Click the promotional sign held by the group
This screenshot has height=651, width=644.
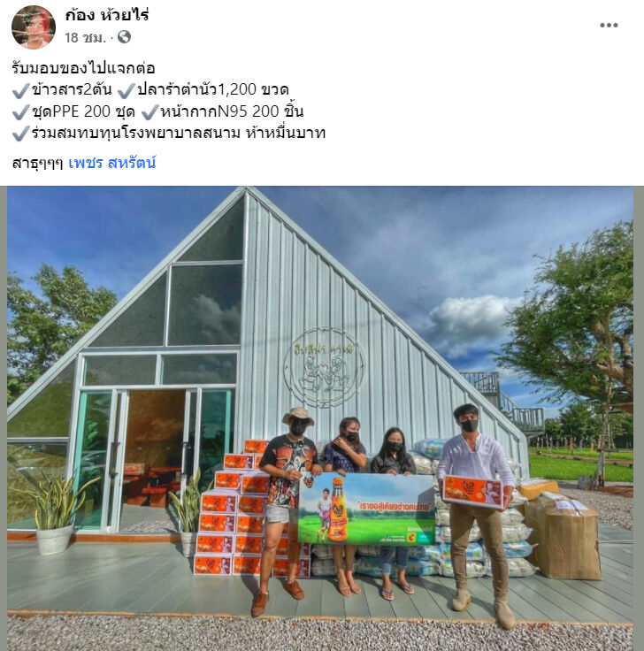point(366,509)
